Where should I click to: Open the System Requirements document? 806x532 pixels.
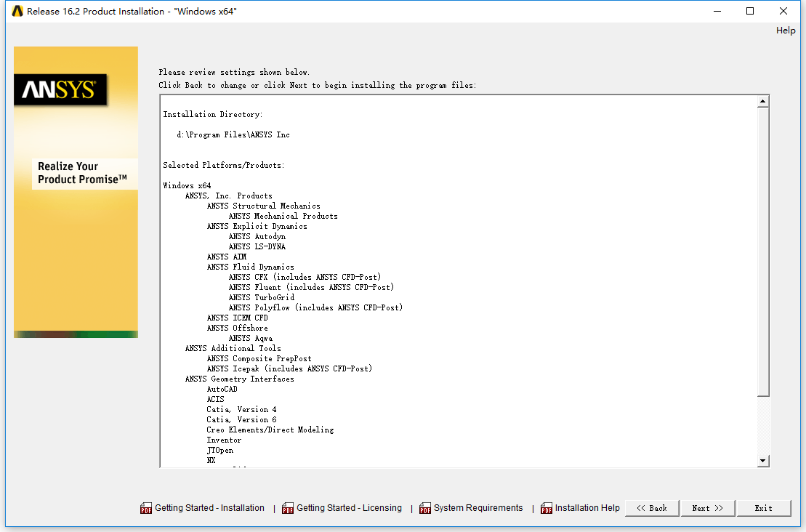[478, 508]
